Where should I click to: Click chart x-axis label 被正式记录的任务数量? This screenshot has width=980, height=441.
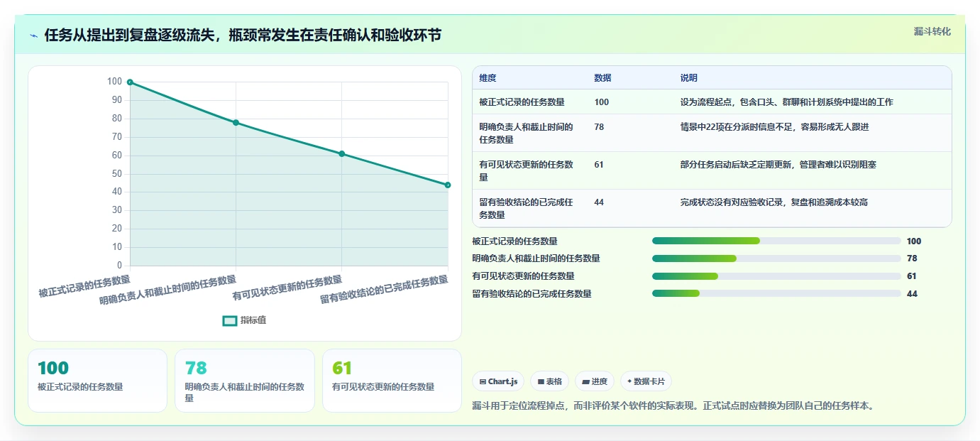coord(84,287)
